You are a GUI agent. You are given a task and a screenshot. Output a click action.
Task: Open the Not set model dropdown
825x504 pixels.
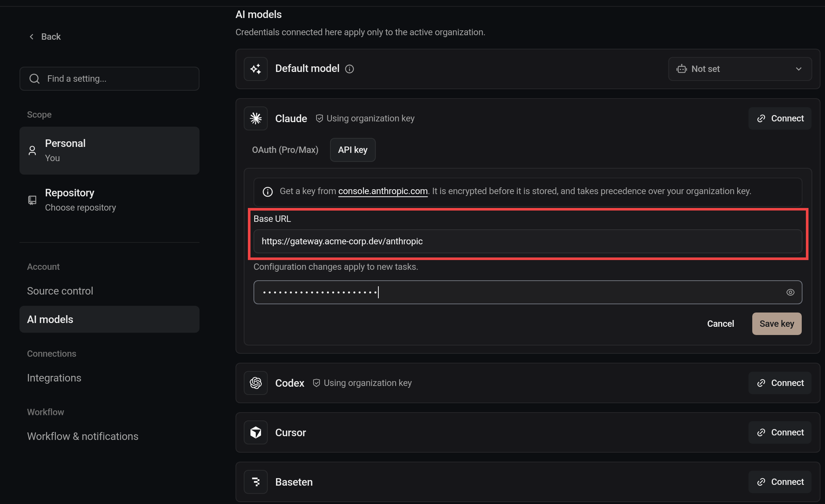pos(740,69)
